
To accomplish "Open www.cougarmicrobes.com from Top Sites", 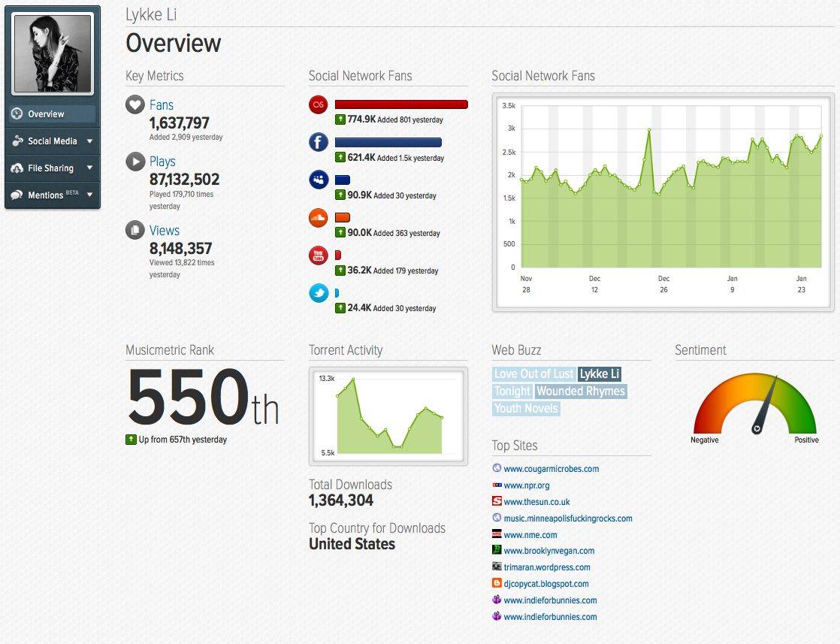I will (x=551, y=468).
